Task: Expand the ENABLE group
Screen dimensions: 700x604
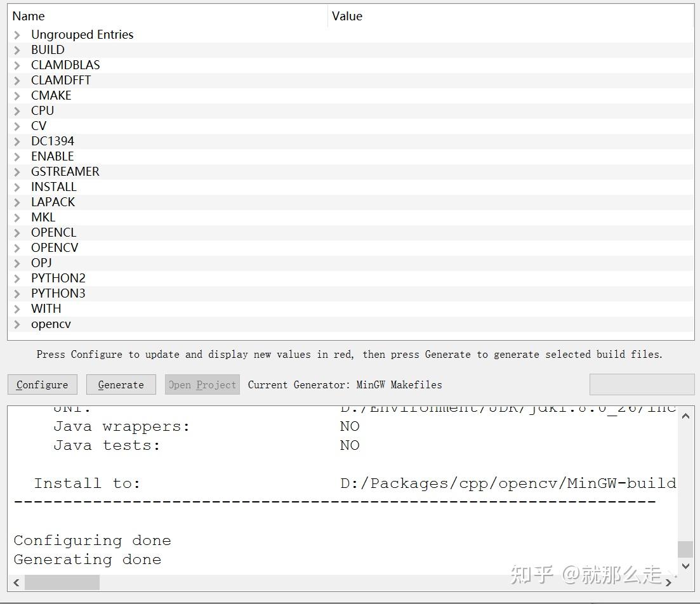Action: (17, 156)
